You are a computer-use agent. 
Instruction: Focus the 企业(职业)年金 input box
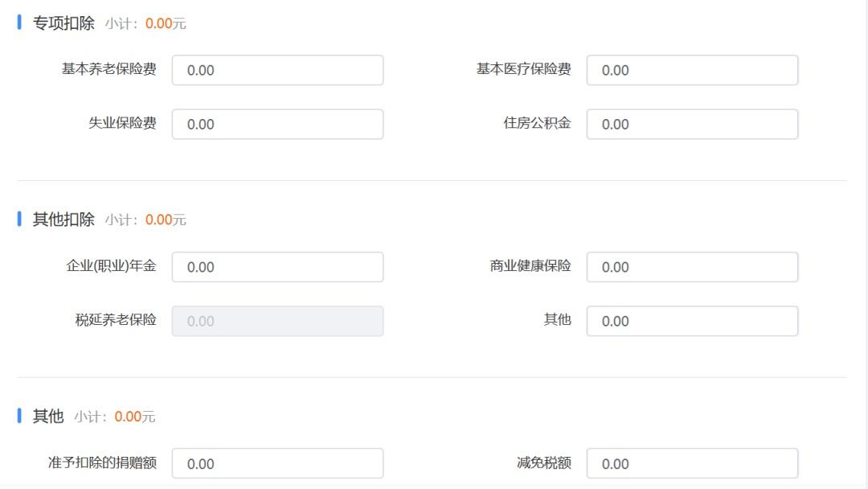tap(277, 267)
